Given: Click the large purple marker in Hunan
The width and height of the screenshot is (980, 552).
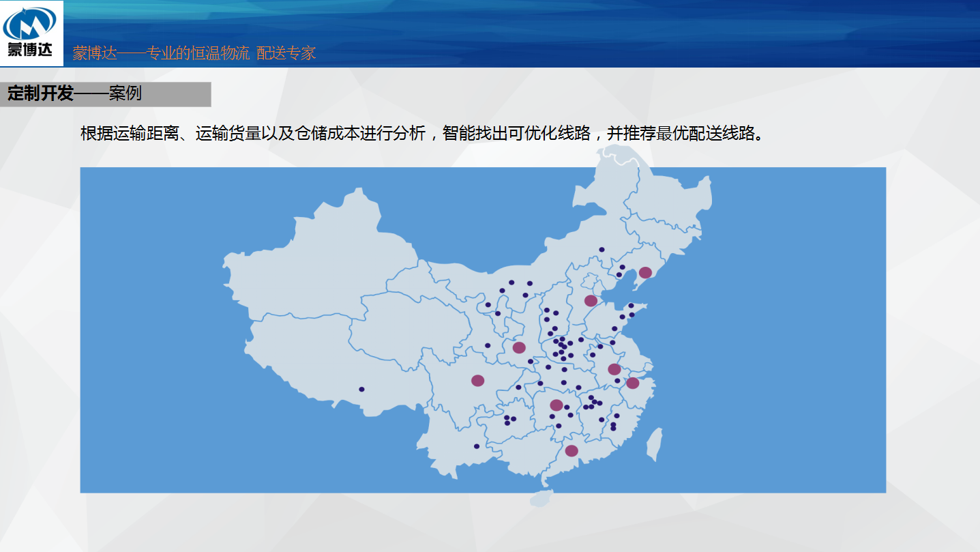Looking at the screenshot, I should click(556, 405).
